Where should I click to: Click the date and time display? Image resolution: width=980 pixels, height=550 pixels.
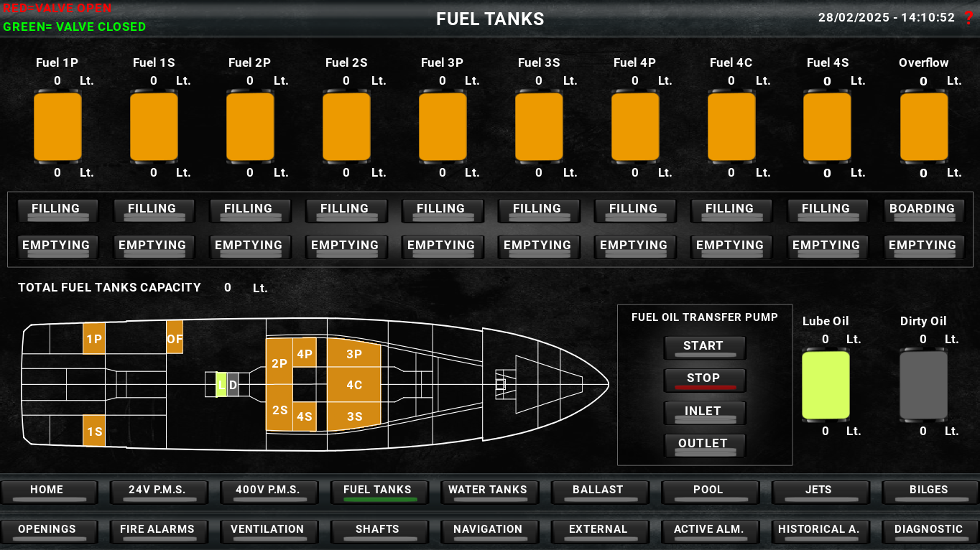coord(887,18)
